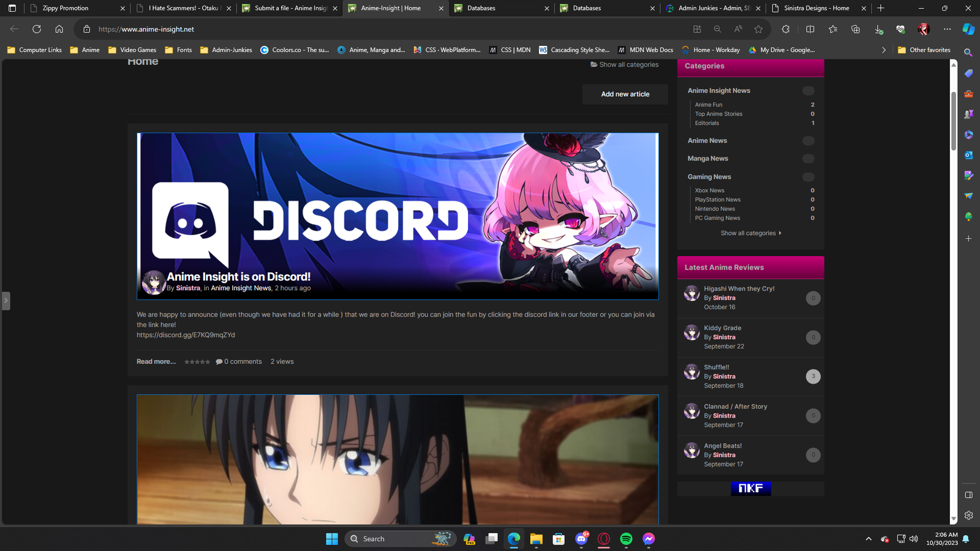The height and width of the screenshot is (551, 980).
Task: Click the Read aloud icon in address bar
Action: click(x=738, y=29)
